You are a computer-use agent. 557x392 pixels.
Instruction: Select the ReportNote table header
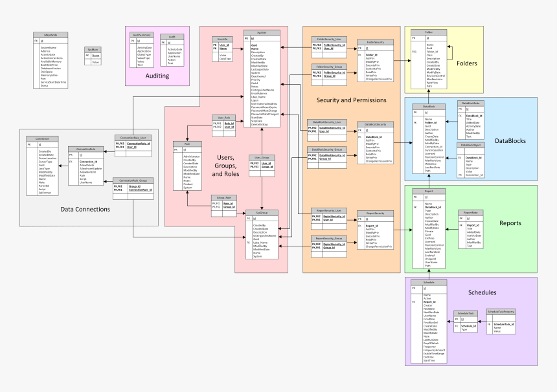point(470,213)
